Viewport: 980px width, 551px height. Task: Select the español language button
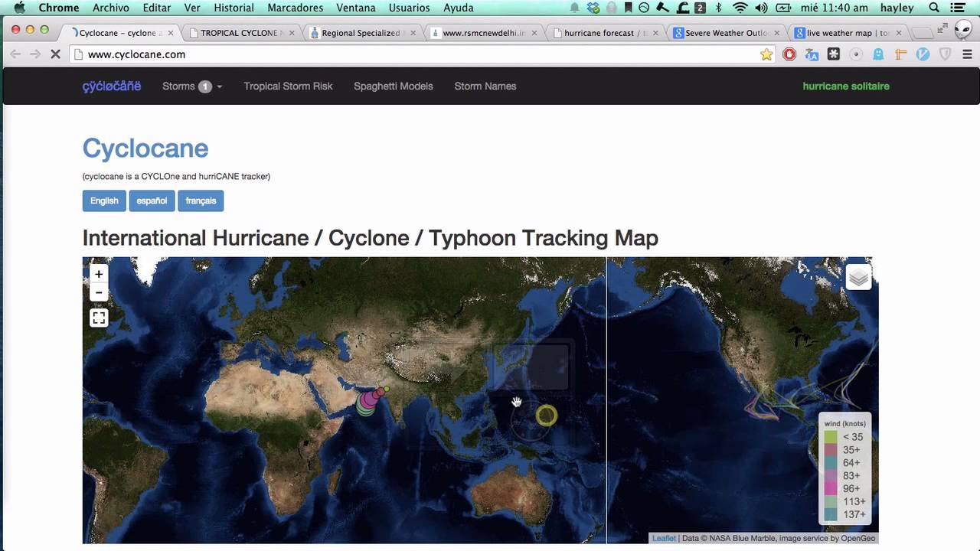[152, 201]
